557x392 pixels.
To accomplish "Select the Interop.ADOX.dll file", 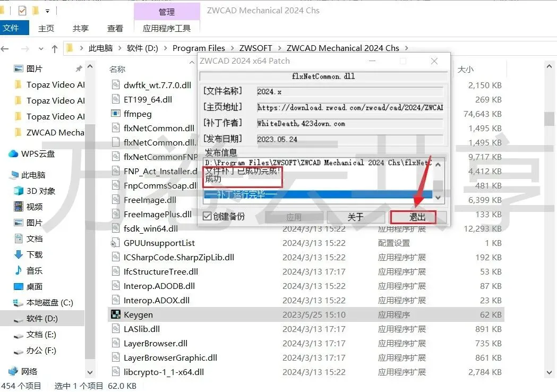I will [x=156, y=300].
